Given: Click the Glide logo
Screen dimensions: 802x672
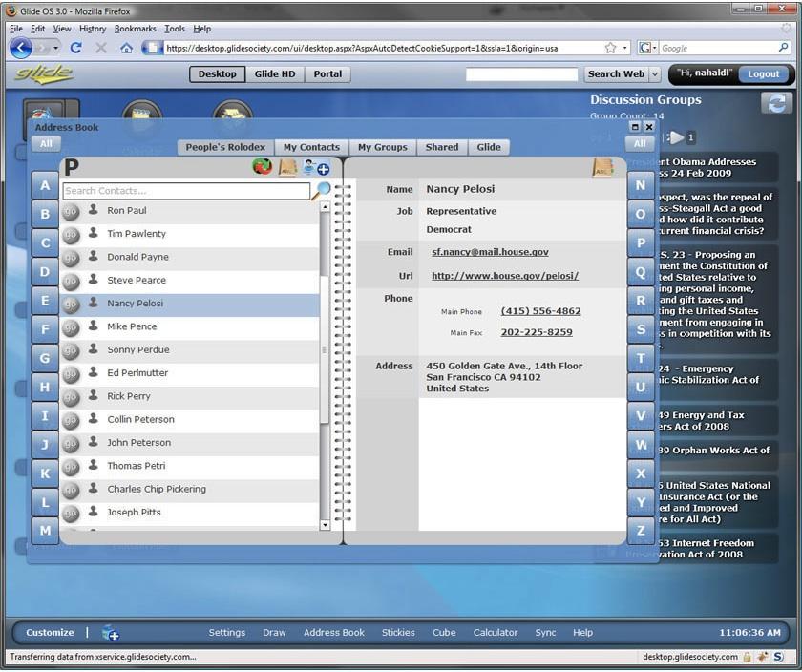Looking at the screenshot, I should click(x=44, y=74).
